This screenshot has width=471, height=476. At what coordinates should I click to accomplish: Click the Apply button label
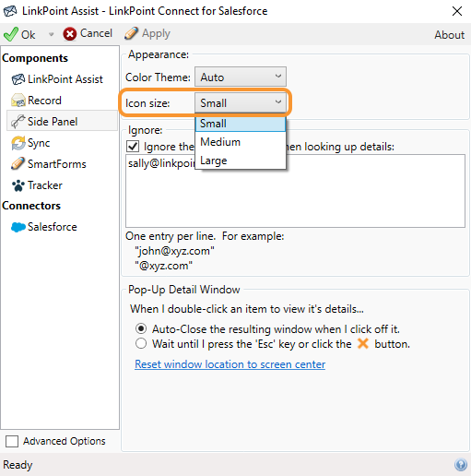coord(156,34)
